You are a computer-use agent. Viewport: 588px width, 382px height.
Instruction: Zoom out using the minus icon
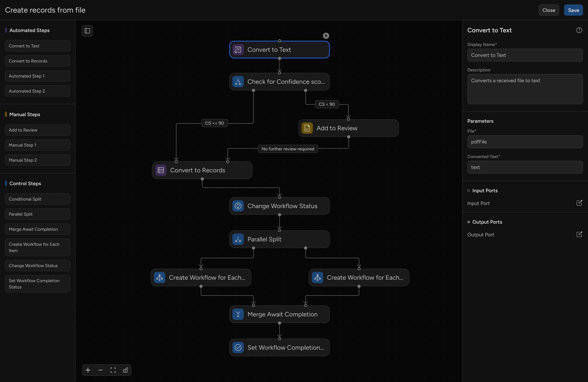coord(100,370)
